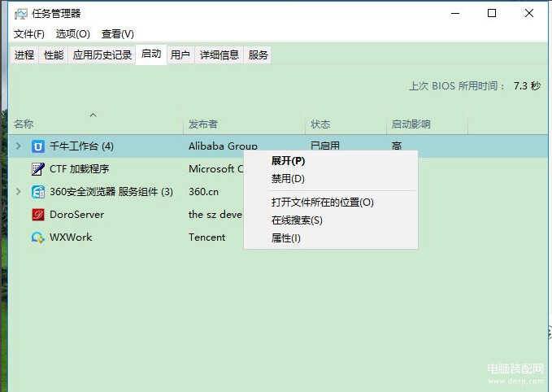This screenshot has width=552, height=392.
Task: Click the Task Manager title bar icon
Action: (21, 14)
